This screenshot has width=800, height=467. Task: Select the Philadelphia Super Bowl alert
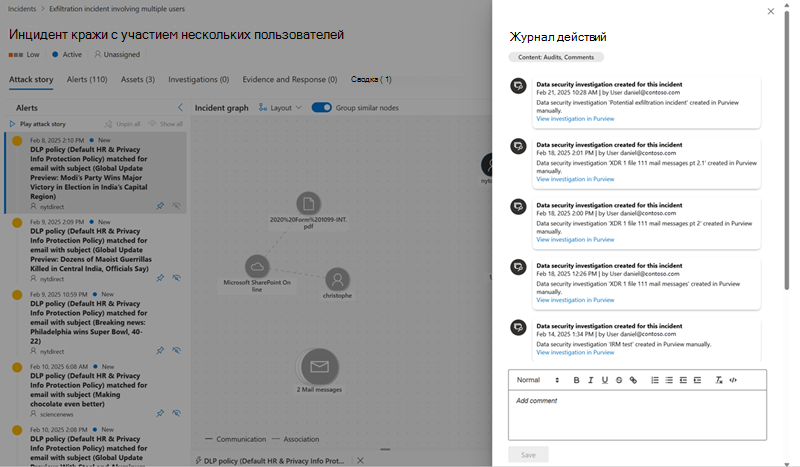(x=96, y=323)
